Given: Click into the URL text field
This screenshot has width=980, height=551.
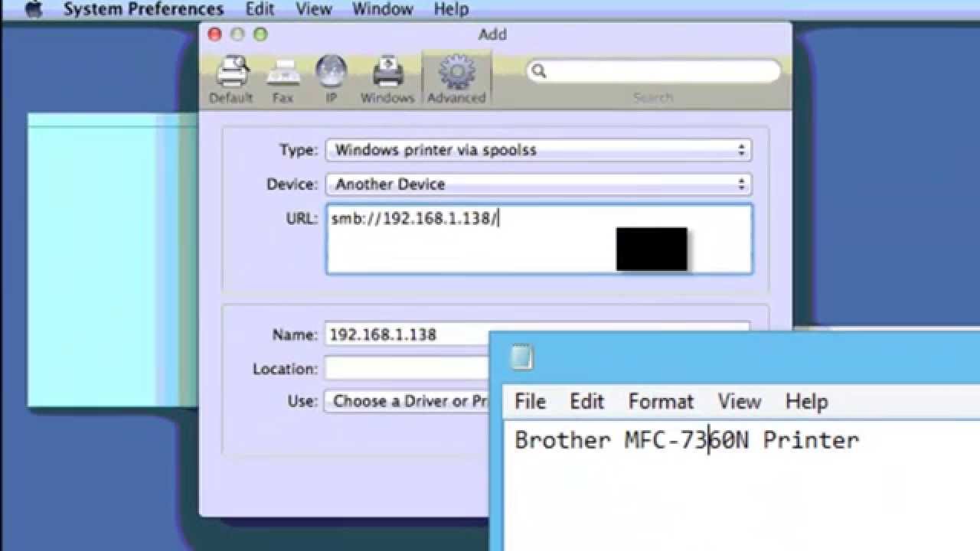Looking at the screenshot, I should (x=539, y=239).
